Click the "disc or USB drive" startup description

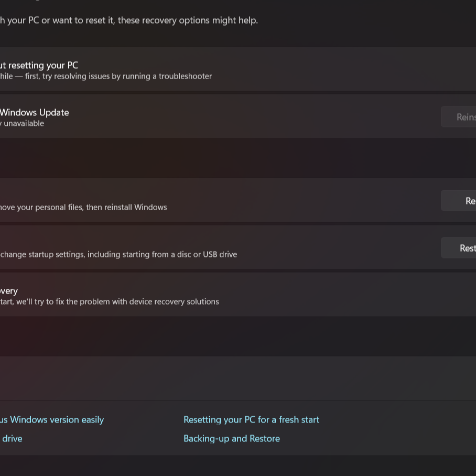[x=199, y=254]
